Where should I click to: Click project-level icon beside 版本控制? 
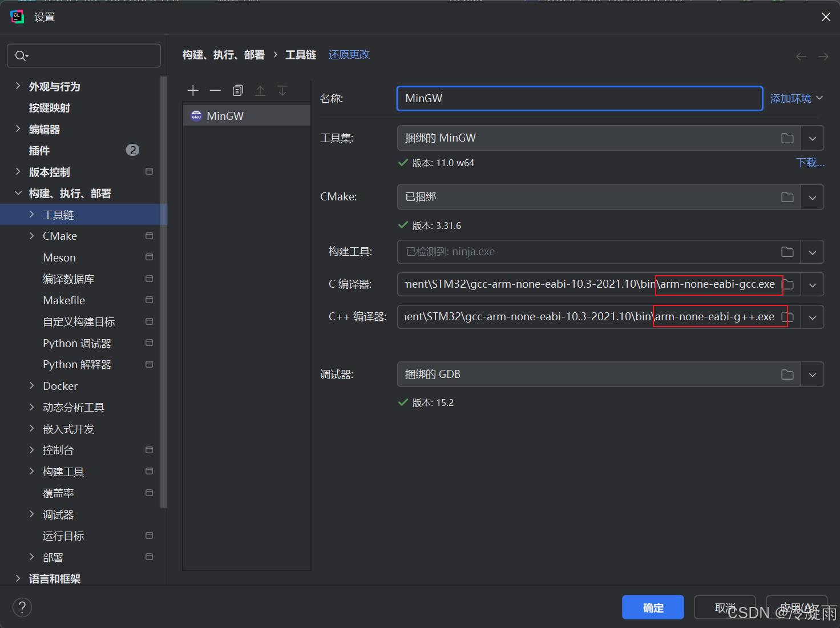(150, 171)
